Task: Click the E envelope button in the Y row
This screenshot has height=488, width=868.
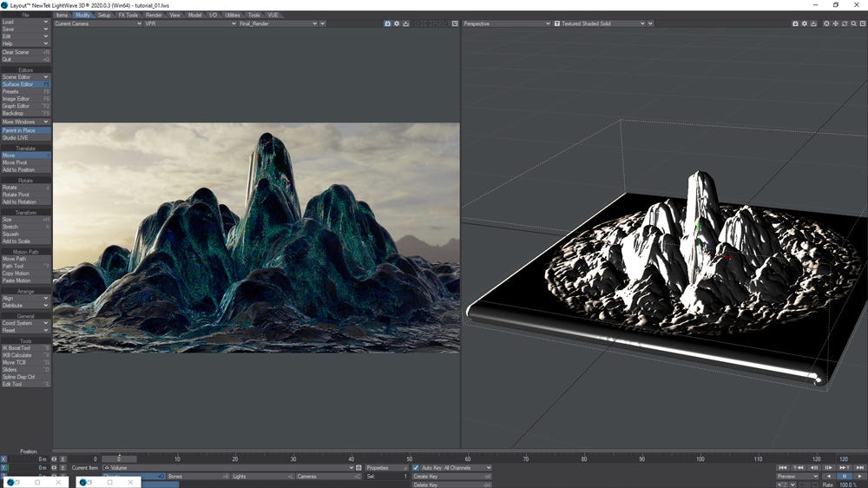Action: pyautogui.click(x=62, y=468)
